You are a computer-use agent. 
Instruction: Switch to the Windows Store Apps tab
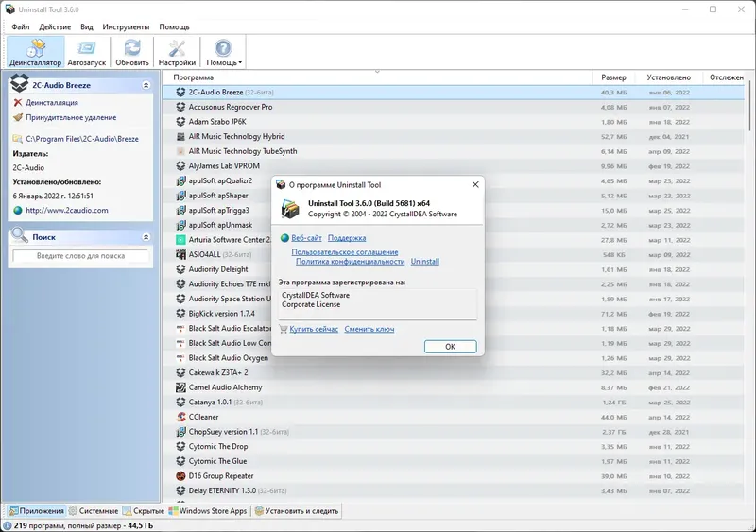coord(208,511)
